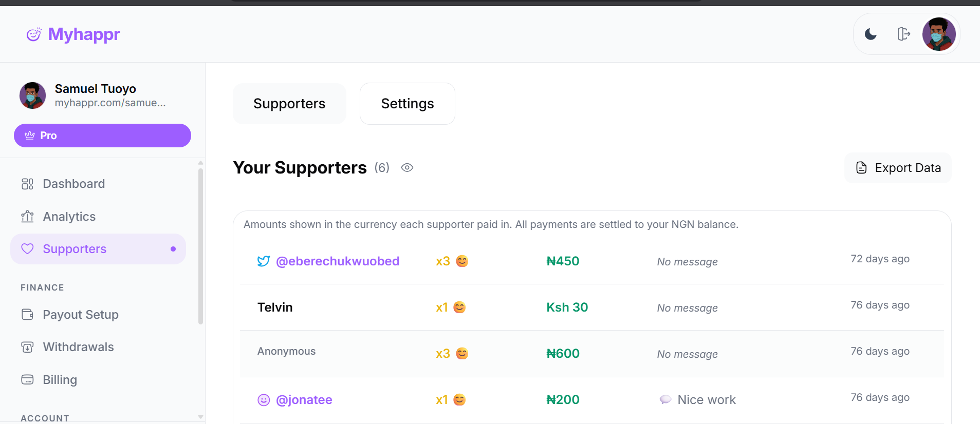Click the sidebar scrollbar down arrow
This screenshot has height=424, width=980.
tap(200, 417)
